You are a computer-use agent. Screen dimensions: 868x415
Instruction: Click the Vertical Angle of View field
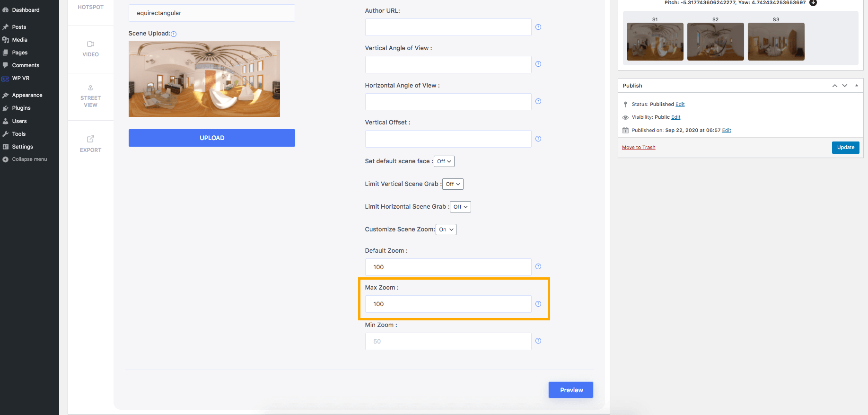click(x=448, y=64)
